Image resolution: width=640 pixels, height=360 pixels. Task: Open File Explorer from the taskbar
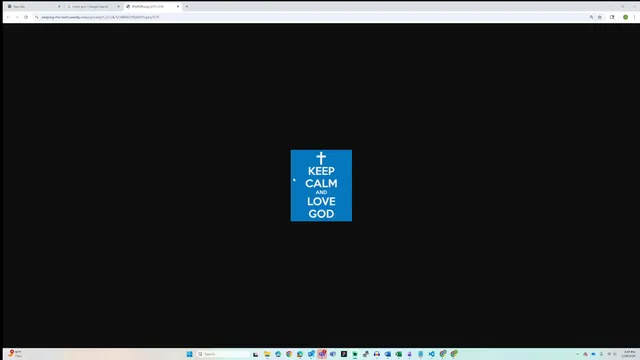coord(267,354)
